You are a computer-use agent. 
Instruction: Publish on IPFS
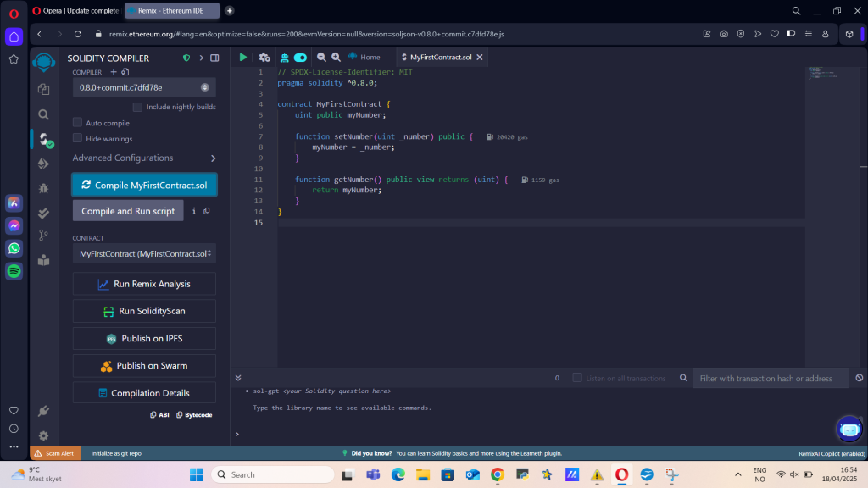click(x=144, y=338)
